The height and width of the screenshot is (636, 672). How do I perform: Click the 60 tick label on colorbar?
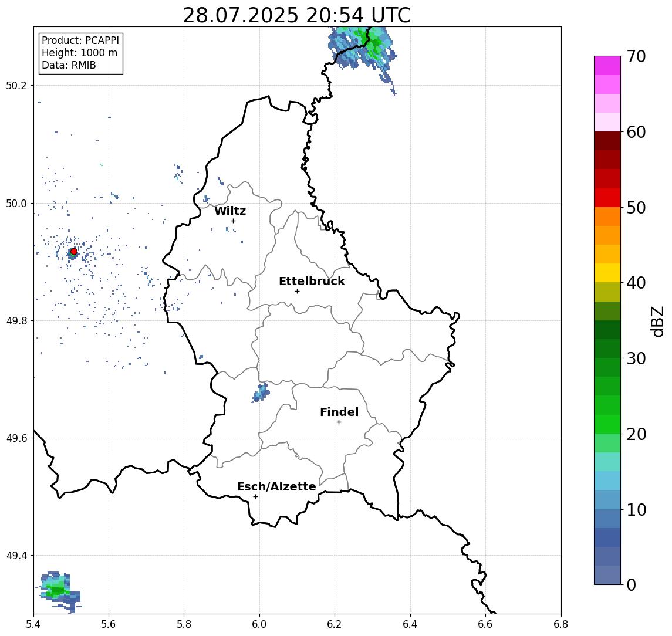click(636, 133)
